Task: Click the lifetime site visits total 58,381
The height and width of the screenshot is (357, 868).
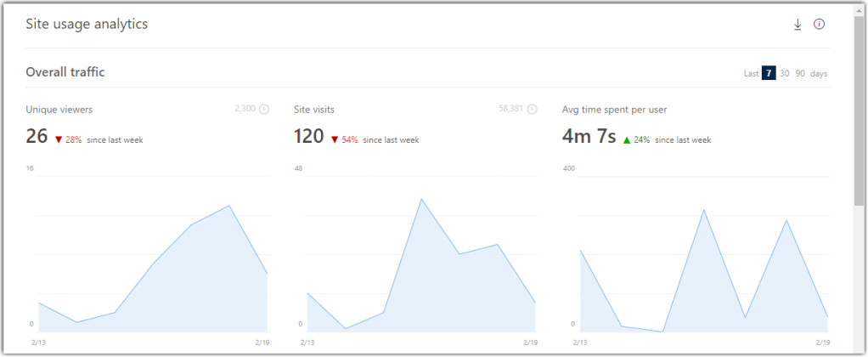Action: point(510,109)
